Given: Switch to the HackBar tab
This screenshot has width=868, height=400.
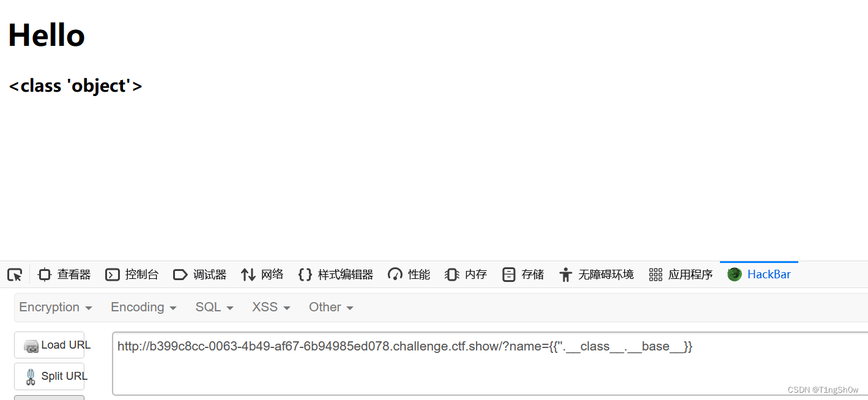Looking at the screenshot, I should point(759,274).
